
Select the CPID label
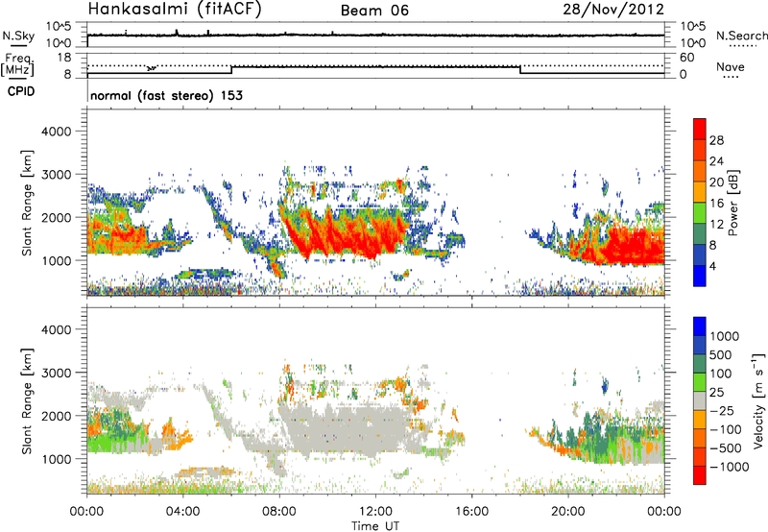[x=21, y=91]
